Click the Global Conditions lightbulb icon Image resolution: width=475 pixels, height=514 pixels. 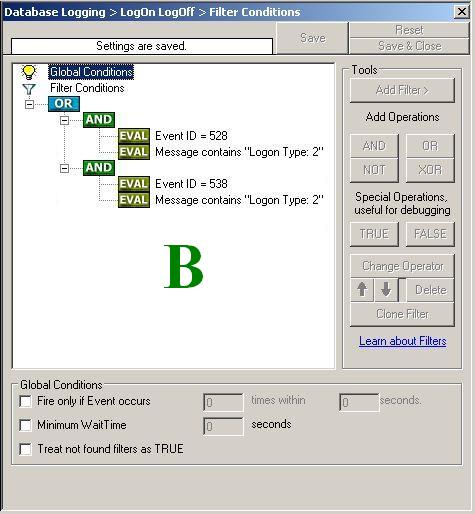(29, 72)
